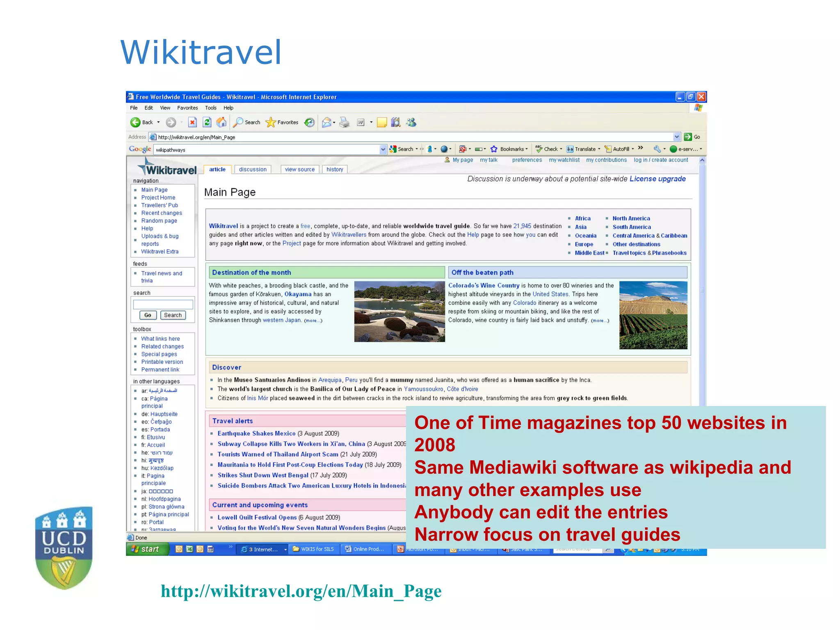The image size is (840, 630).
Task: Open the History clock icon
Action: 310,122
